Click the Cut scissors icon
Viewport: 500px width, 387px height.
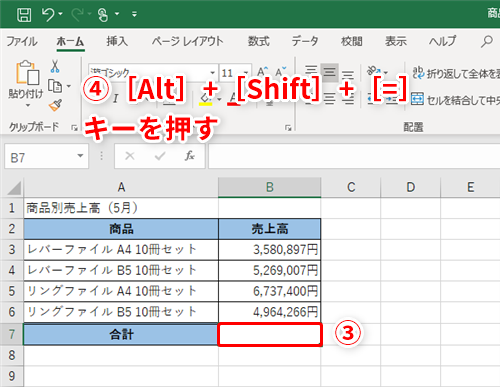[x=55, y=66]
